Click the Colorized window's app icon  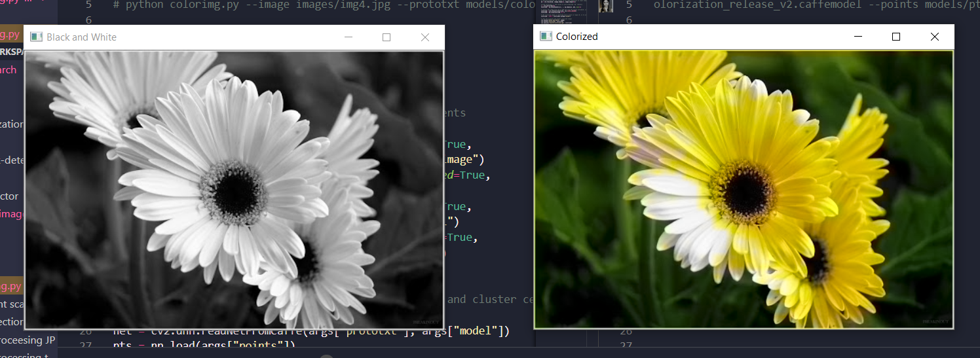pyautogui.click(x=545, y=36)
